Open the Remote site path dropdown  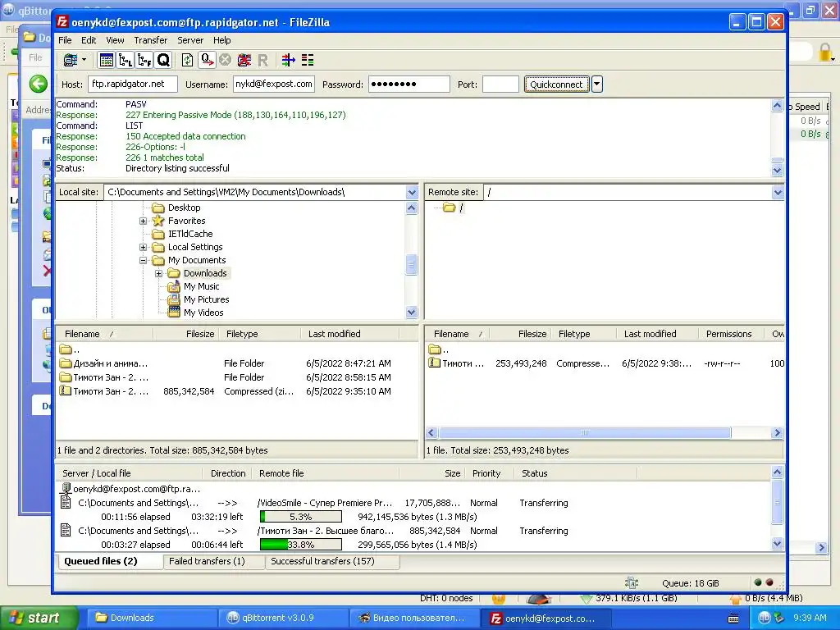point(778,192)
